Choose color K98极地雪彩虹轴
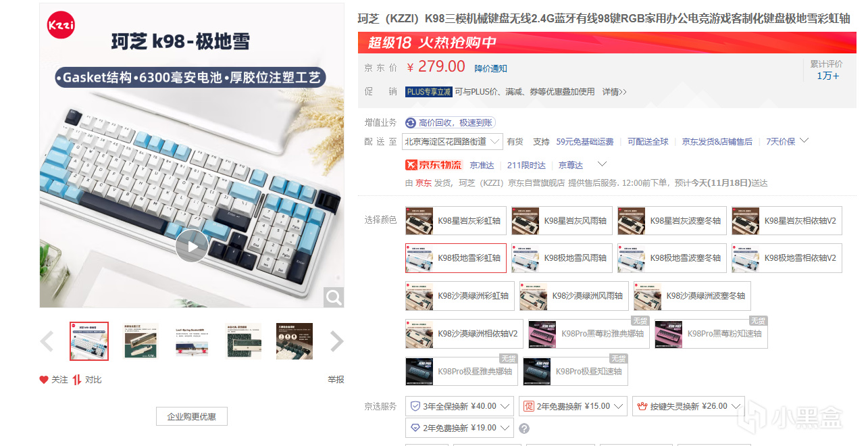The image size is (868, 446). (x=455, y=258)
